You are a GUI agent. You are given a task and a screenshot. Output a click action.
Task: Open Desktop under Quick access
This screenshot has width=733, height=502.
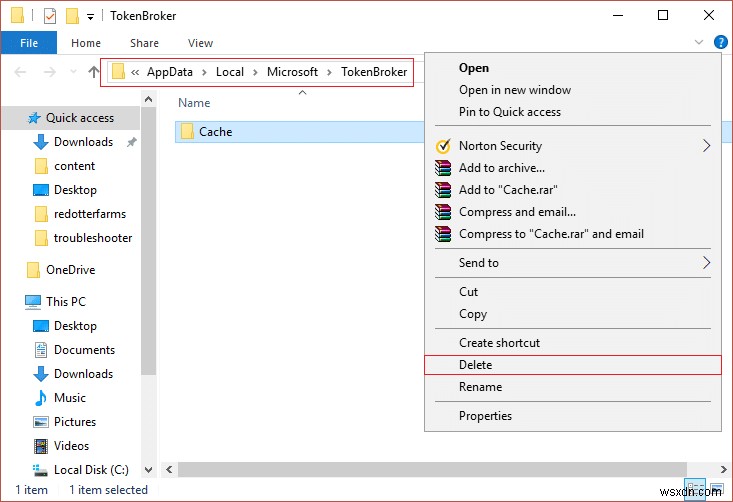(x=75, y=190)
